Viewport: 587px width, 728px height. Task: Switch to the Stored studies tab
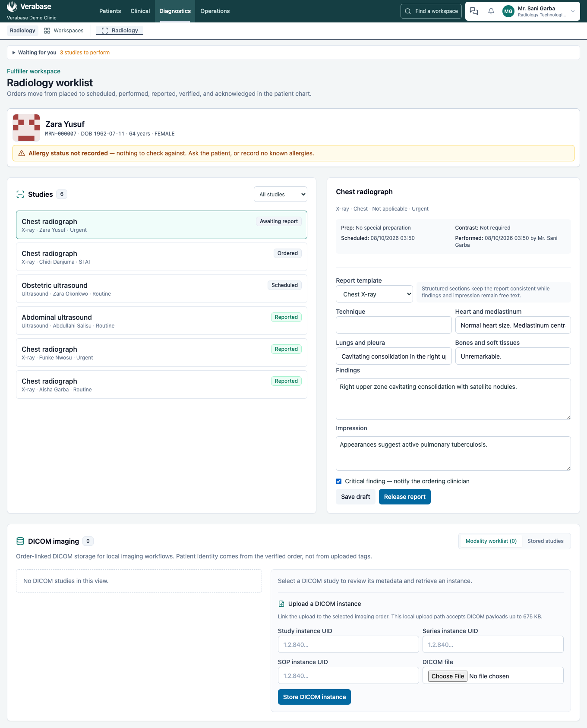tap(546, 541)
